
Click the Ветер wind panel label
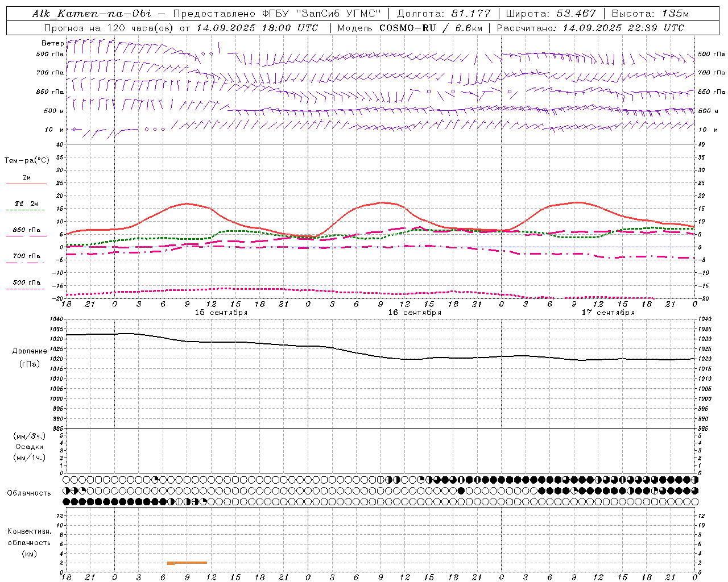point(52,43)
